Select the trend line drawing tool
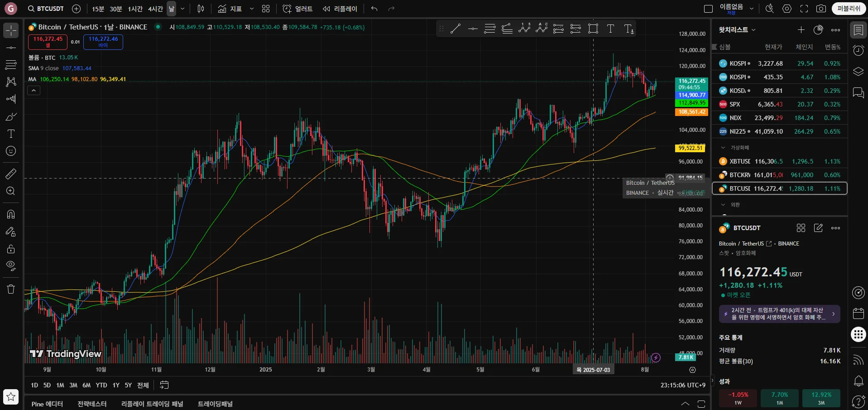This screenshot has height=410, width=868. tap(11, 48)
